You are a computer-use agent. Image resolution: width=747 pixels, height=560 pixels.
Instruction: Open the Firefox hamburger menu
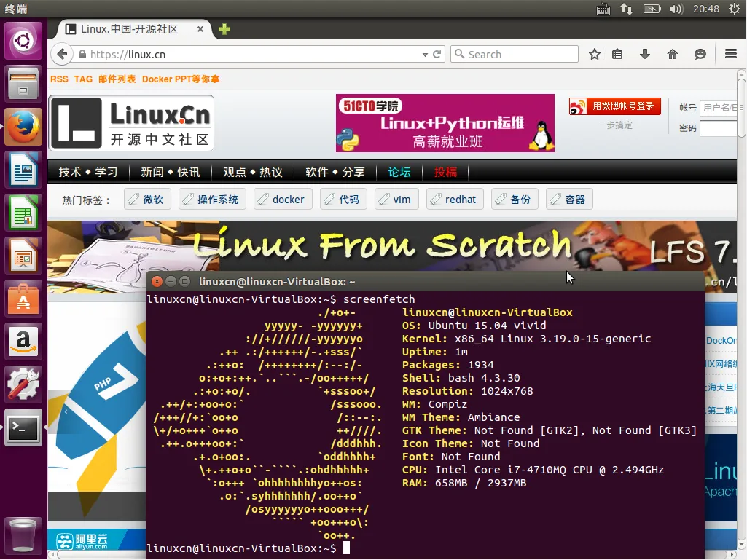[731, 55]
